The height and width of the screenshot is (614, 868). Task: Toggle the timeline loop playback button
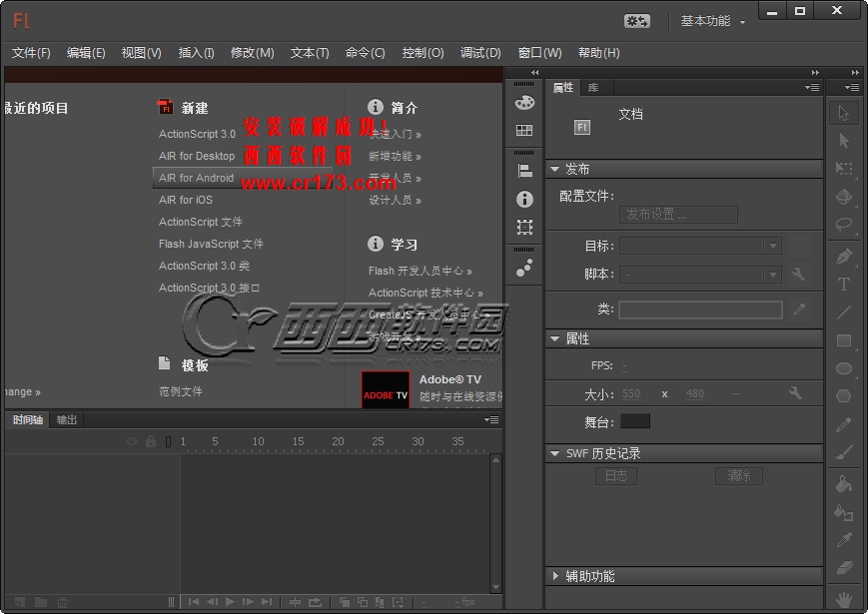(x=316, y=602)
